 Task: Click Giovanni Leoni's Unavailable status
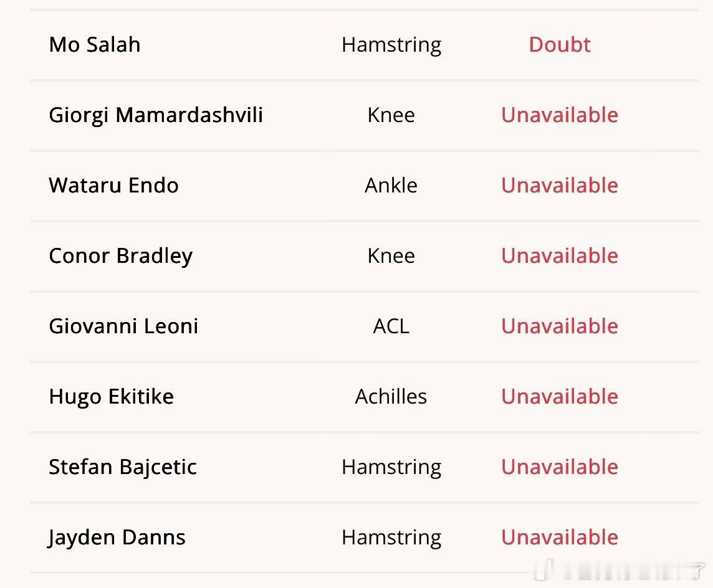coord(560,326)
